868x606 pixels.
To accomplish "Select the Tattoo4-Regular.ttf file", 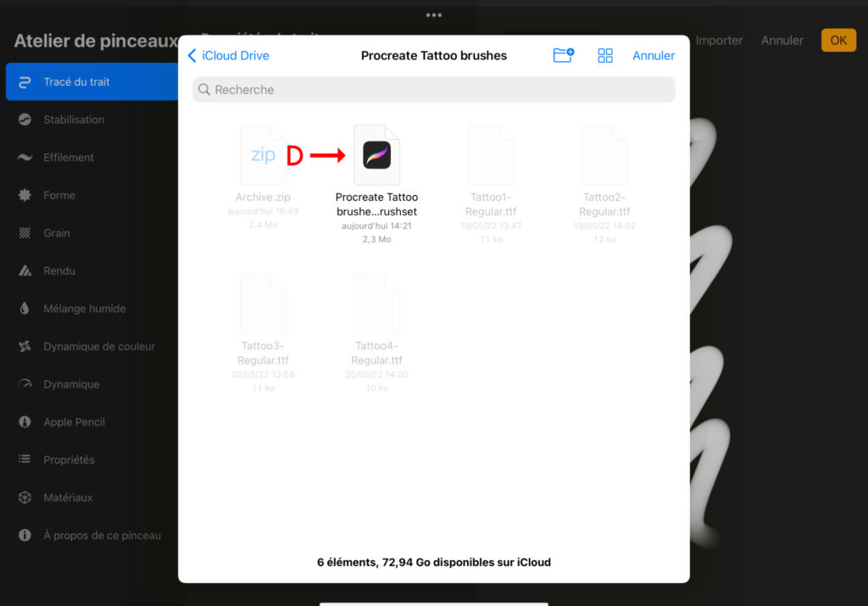I will [x=376, y=333].
